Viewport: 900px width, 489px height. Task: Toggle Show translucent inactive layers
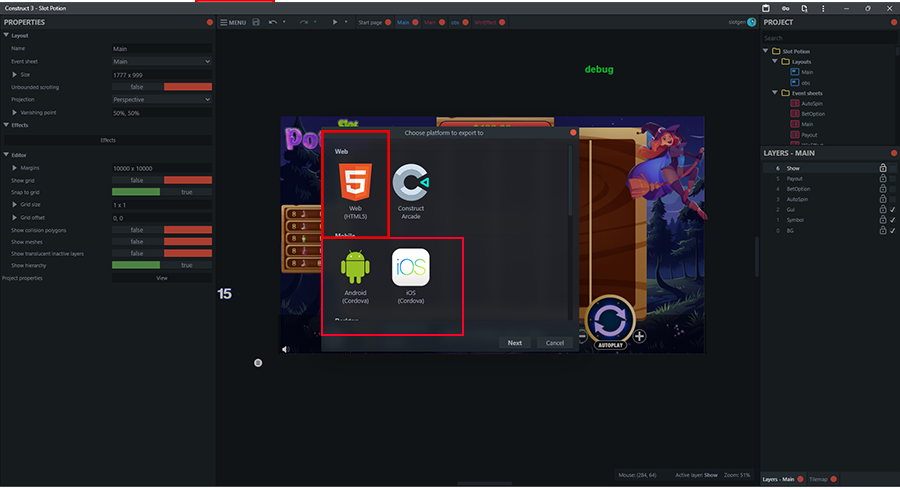(x=162, y=253)
